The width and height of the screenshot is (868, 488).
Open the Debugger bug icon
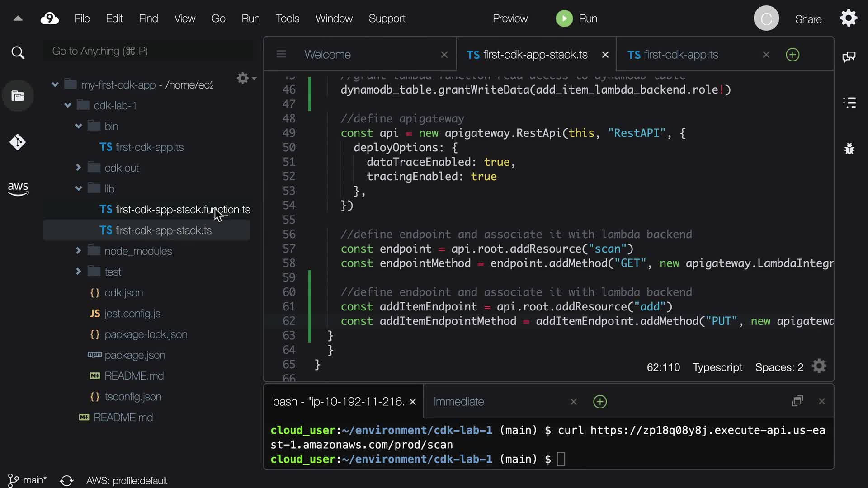point(849,149)
